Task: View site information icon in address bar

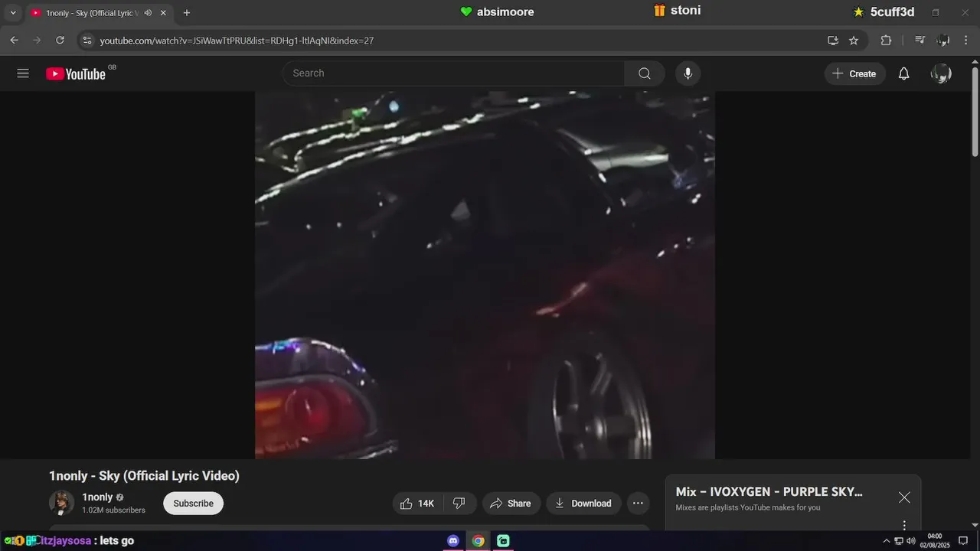Action: (87, 40)
